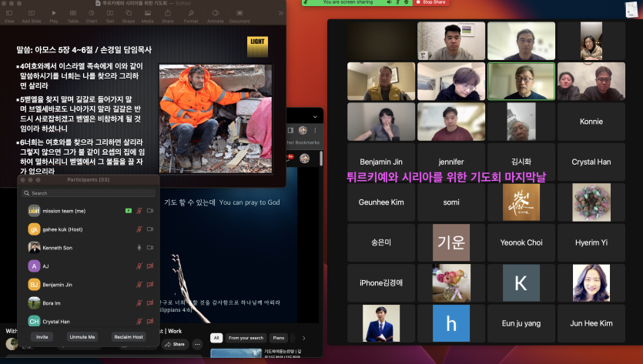
Task: Open YouTube account avatar
Action: tap(304, 159)
